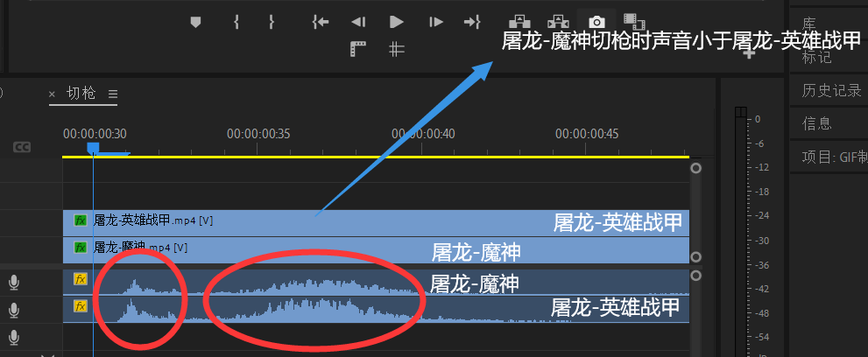The height and width of the screenshot is (357, 868).
Task: Click the audio meter level bar
Action: coord(740,232)
